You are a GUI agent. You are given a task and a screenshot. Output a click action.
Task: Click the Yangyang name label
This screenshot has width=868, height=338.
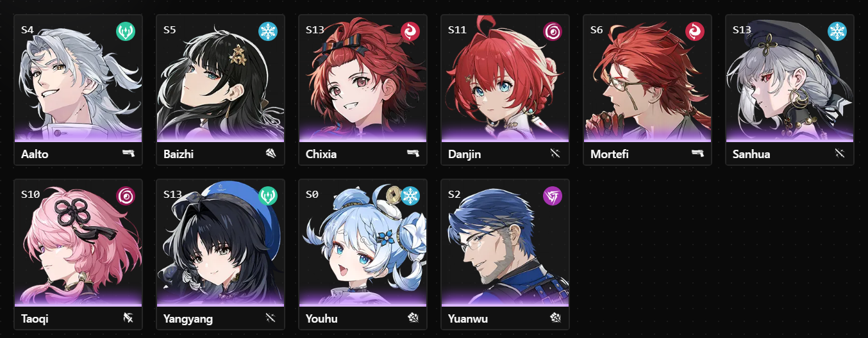point(188,319)
